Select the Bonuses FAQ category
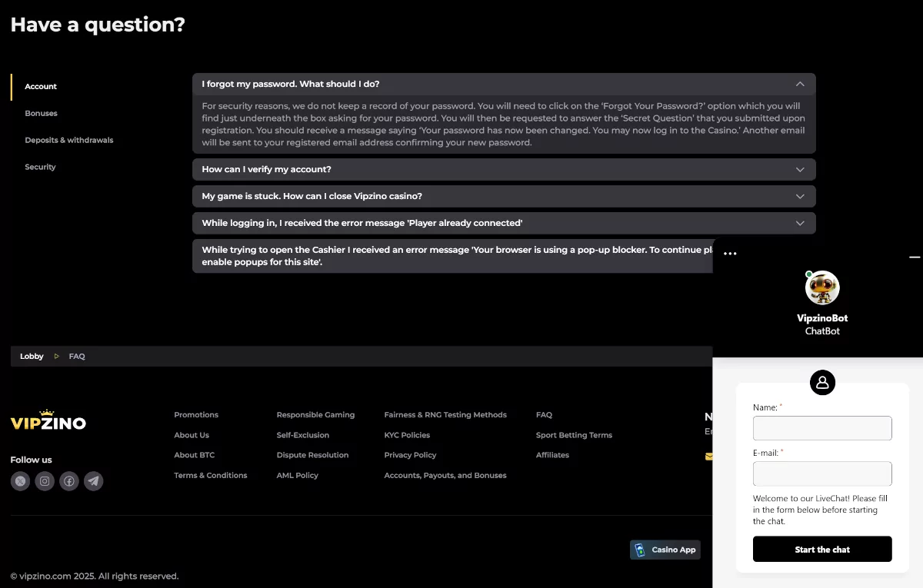 coord(41,114)
